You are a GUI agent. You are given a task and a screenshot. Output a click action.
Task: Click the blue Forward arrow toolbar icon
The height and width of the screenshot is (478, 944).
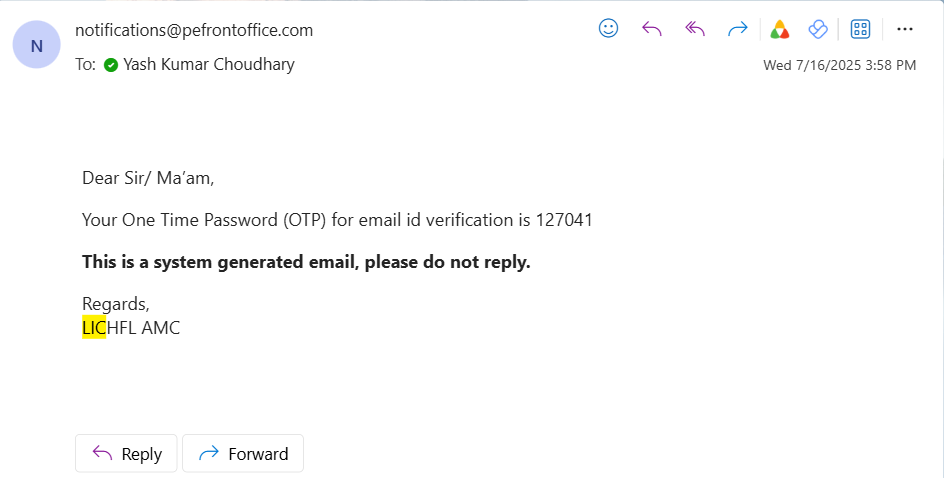(x=738, y=29)
